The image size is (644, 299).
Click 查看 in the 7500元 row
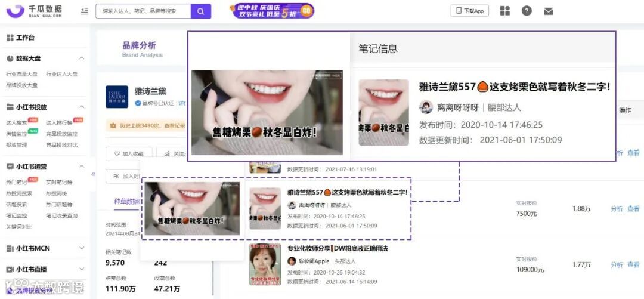point(633,208)
